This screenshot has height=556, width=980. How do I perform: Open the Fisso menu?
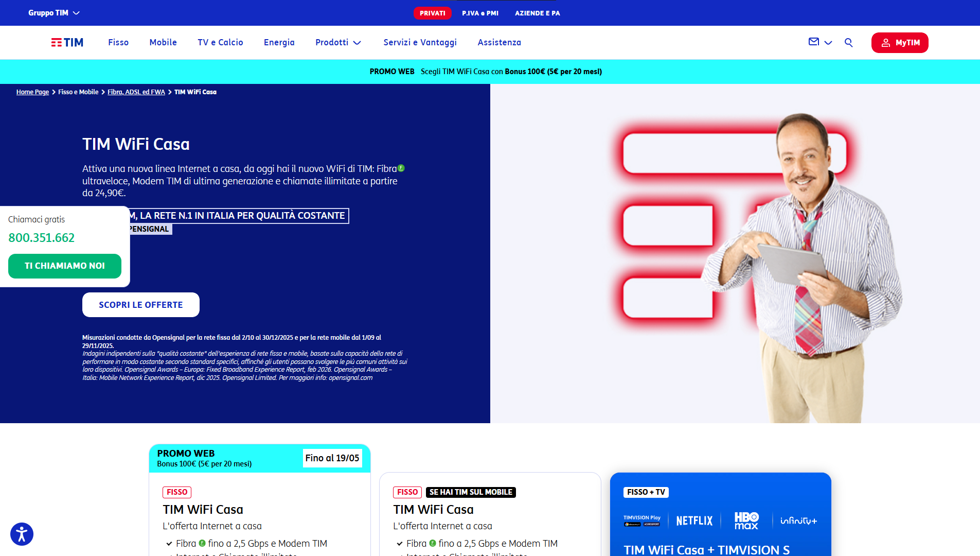coord(118,42)
